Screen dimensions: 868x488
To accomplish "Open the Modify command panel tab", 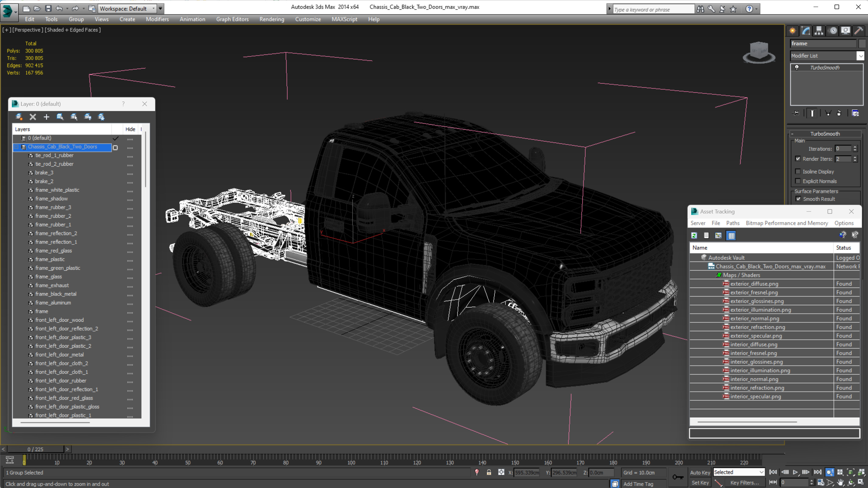I will click(x=806, y=31).
